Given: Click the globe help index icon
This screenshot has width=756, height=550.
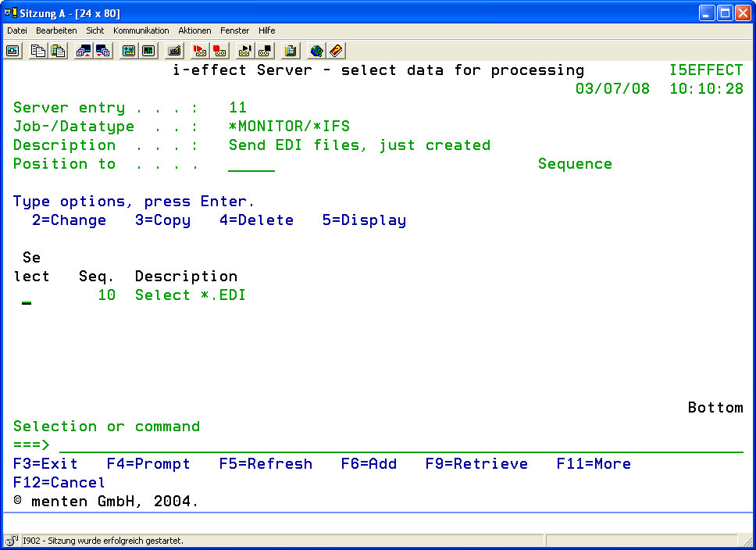Looking at the screenshot, I should click(316, 51).
